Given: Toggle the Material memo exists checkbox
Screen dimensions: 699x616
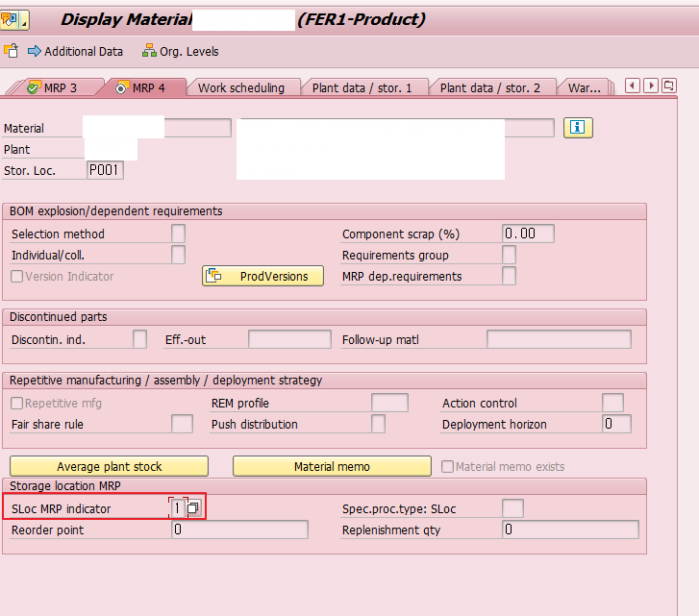Looking at the screenshot, I should (447, 466).
